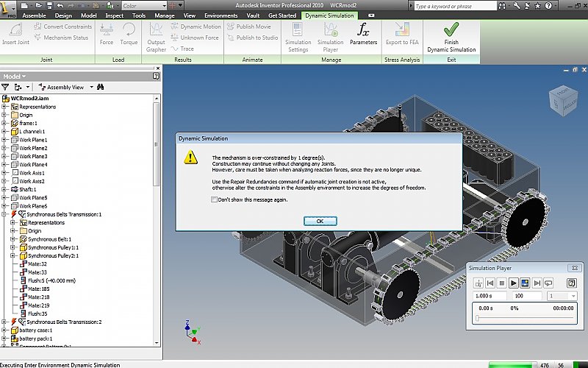Open the fx Parameters dialog
588x368 pixels.
coord(363,34)
